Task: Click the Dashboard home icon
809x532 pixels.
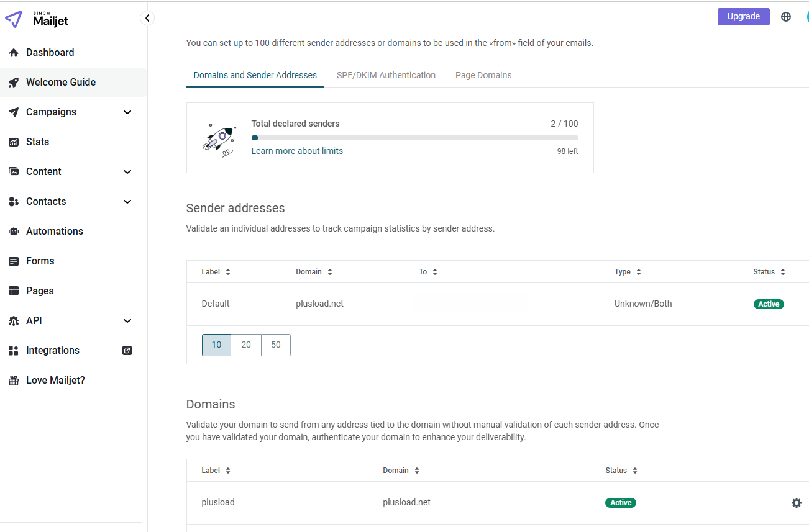Action: [14, 53]
